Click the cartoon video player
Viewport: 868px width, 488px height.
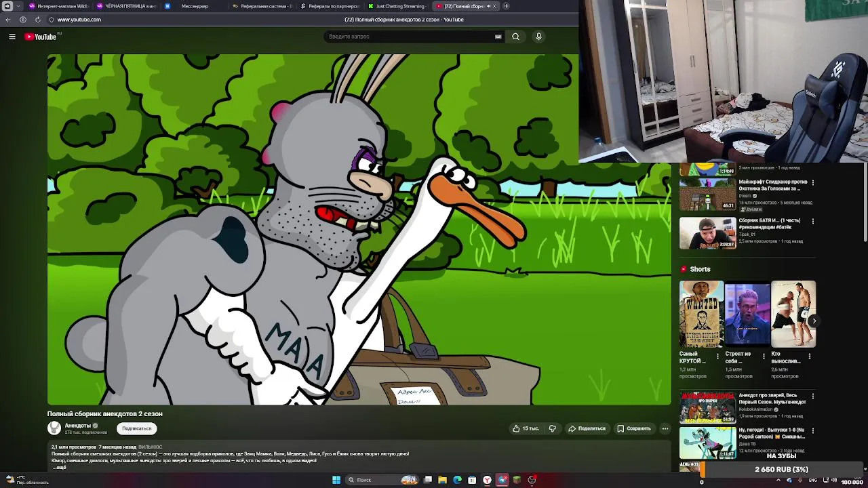359,229
